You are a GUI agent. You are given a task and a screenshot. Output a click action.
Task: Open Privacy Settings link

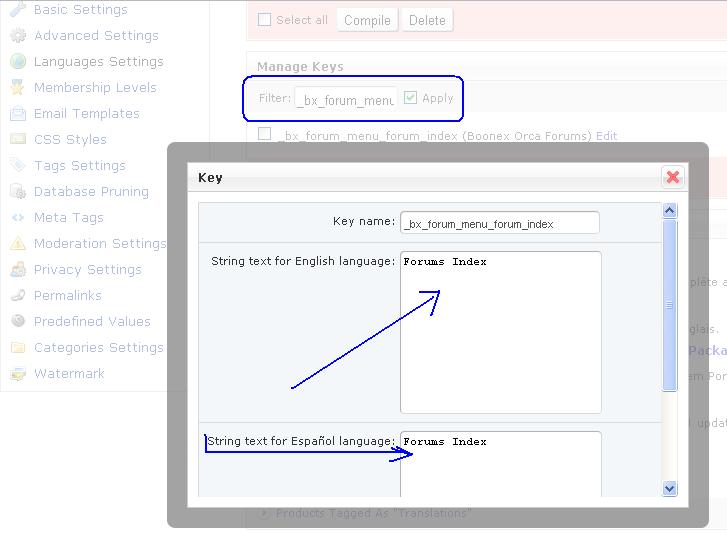[x=88, y=269]
